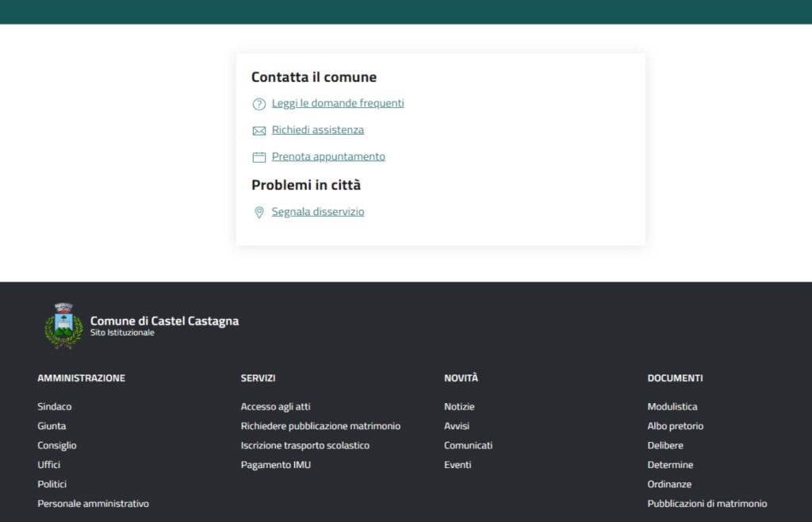The width and height of the screenshot is (812, 522).
Task: Select Pagamento IMU in footer
Action: (275, 465)
